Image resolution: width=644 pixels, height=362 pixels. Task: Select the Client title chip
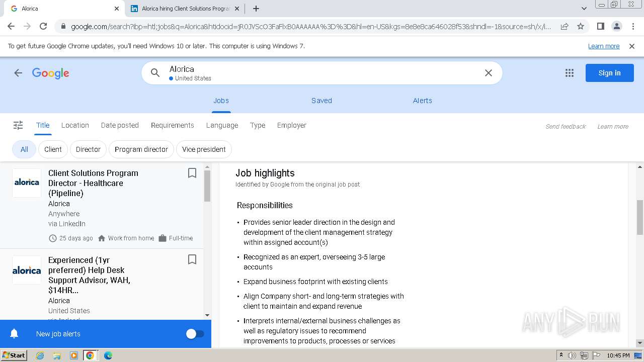[x=53, y=149]
